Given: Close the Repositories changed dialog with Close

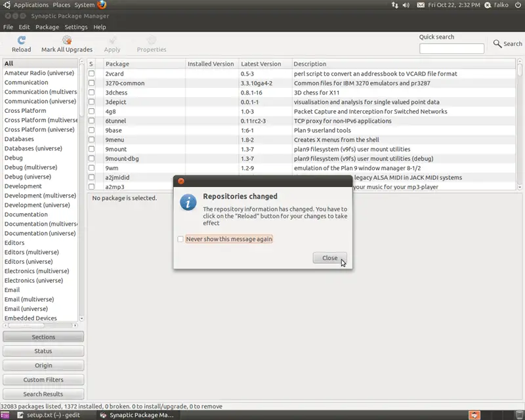Looking at the screenshot, I should pos(330,258).
